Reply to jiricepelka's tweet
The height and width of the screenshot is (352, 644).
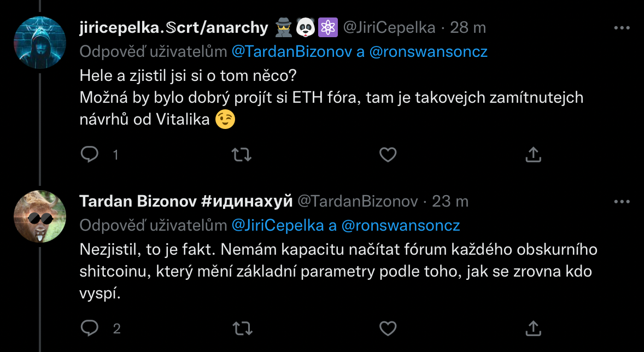click(89, 155)
